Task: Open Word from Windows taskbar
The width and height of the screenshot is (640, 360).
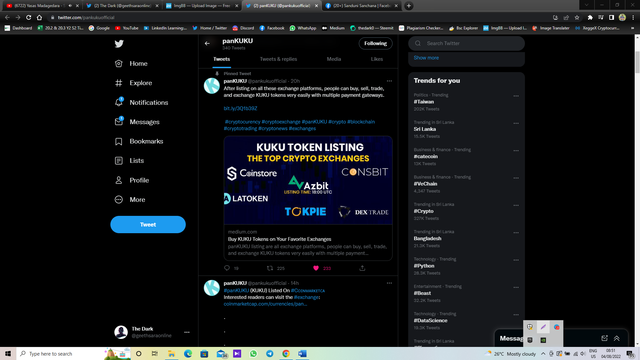Action: click(x=302, y=353)
